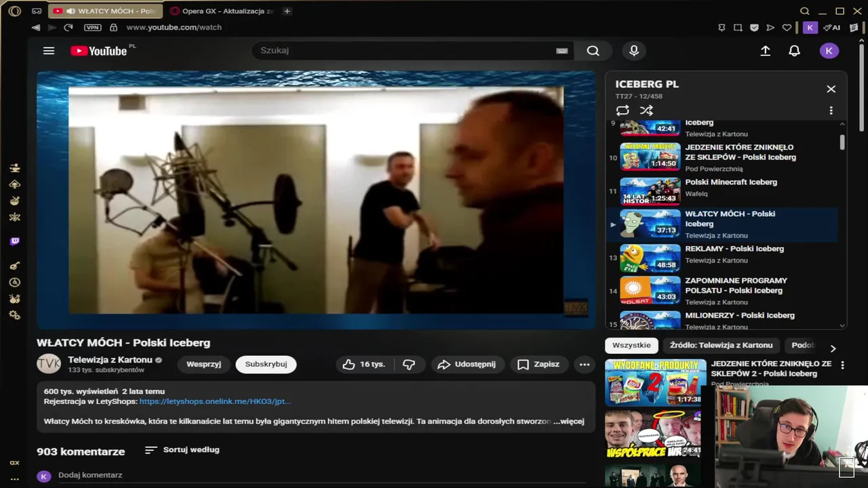Start voice search with microphone
The height and width of the screenshot is (488, 868).
click(x=634, y=51)
